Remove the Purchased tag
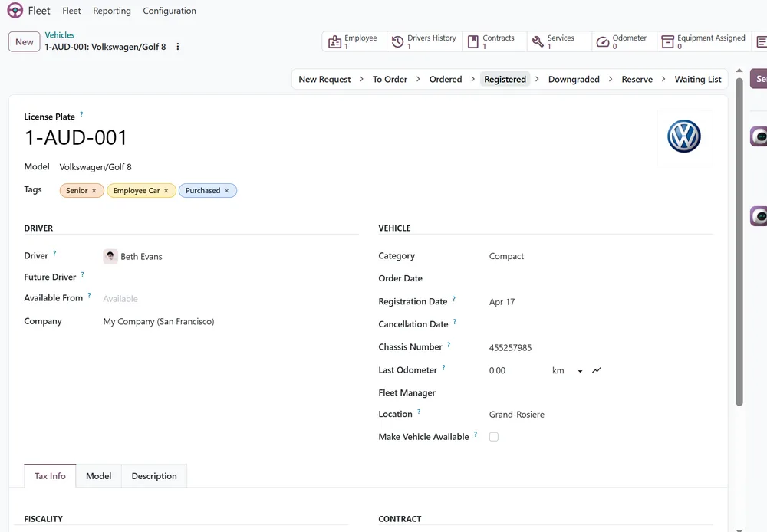Screen dimensions: 767x532 click(226, 191)
